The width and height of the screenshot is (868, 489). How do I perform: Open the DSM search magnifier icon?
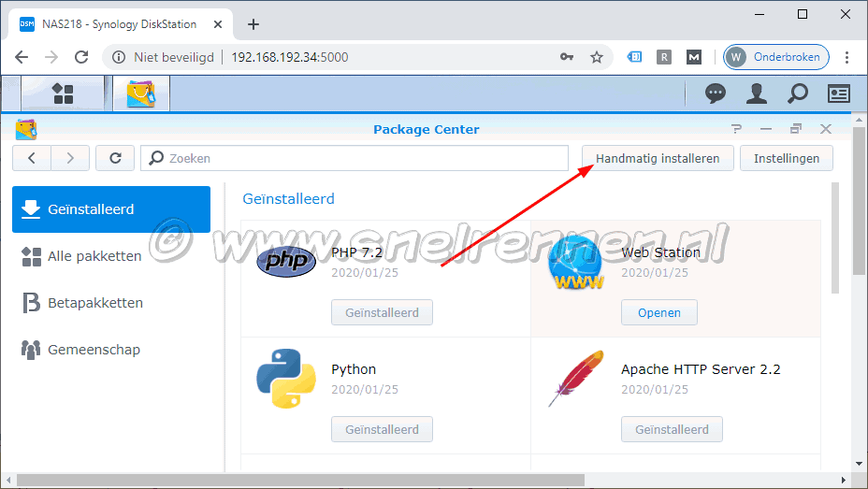[798, 93]
